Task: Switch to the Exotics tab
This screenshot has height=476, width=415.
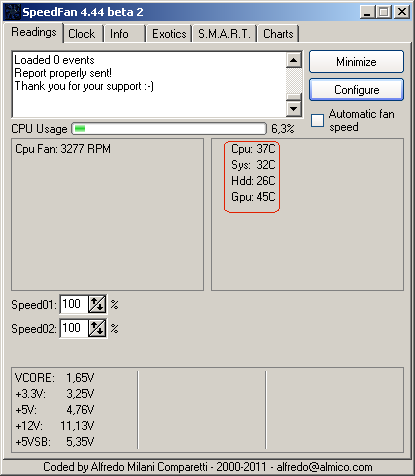Action: click(169, 34)
